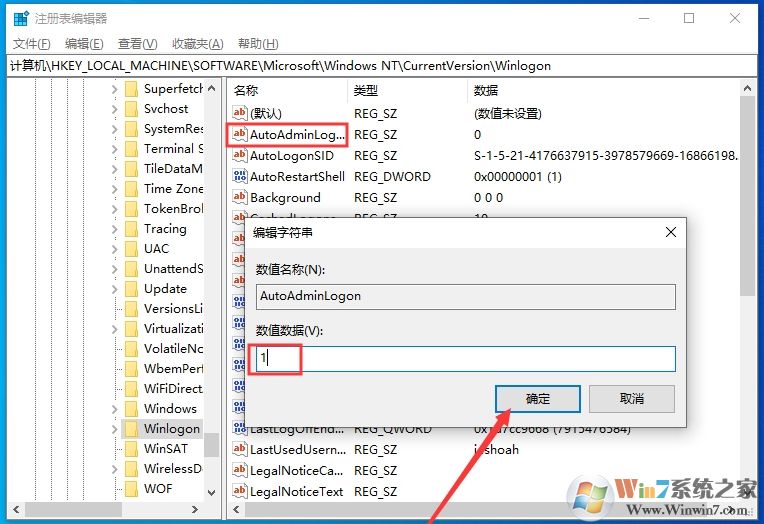
Task: Click the folder icon of UAC key
Action: (131, 249)
